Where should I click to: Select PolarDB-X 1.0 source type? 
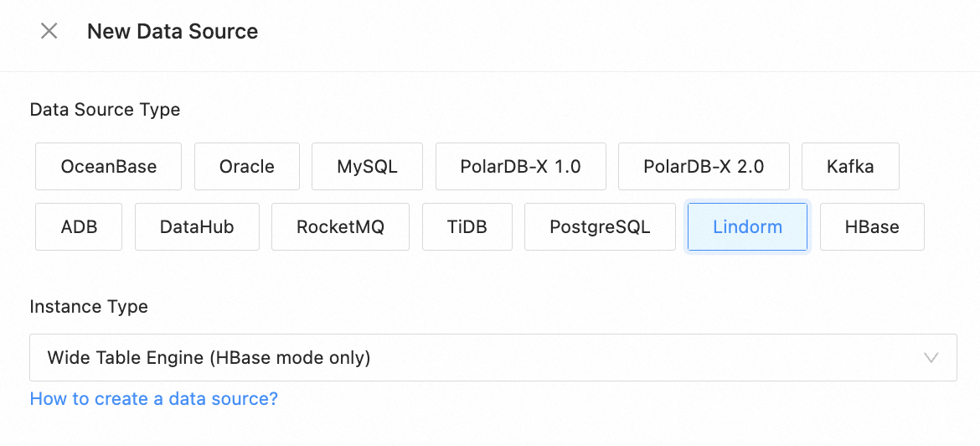point(520,167)
